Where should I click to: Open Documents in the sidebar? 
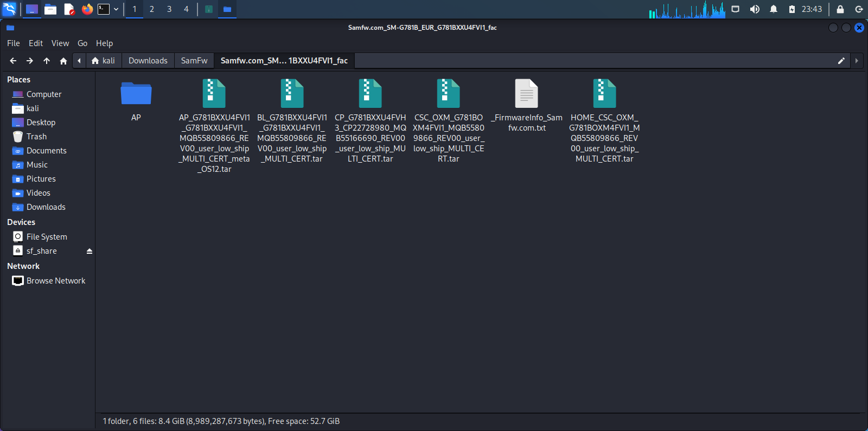pos(48,151)
